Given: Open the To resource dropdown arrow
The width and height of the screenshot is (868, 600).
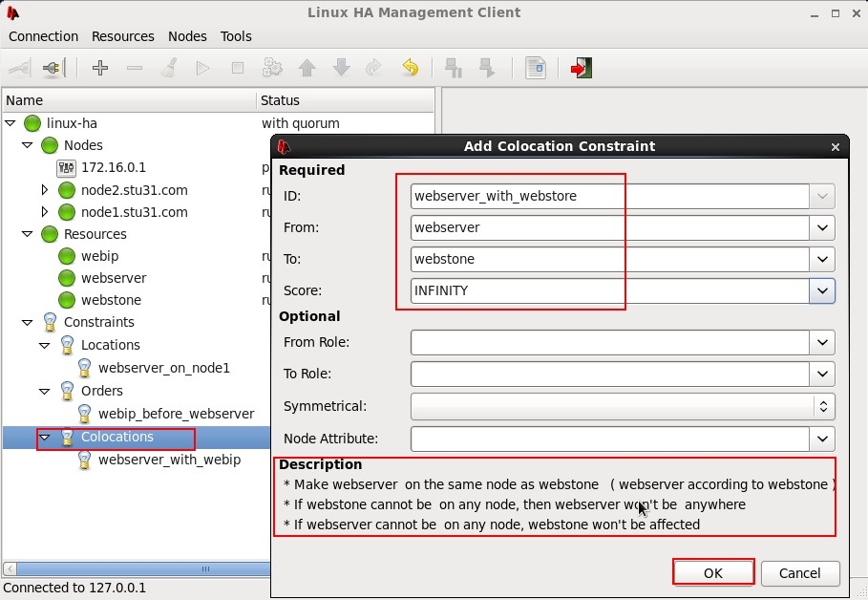Looking at the screenshot, I should click(x=822, y=259).
